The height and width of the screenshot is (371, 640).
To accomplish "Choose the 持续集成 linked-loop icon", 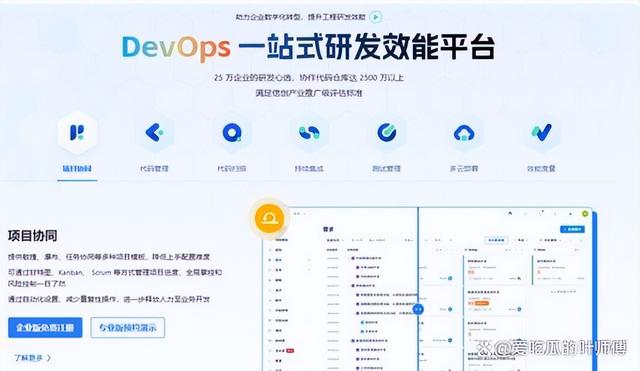I will pyautogui.click(x=309, y=133).
